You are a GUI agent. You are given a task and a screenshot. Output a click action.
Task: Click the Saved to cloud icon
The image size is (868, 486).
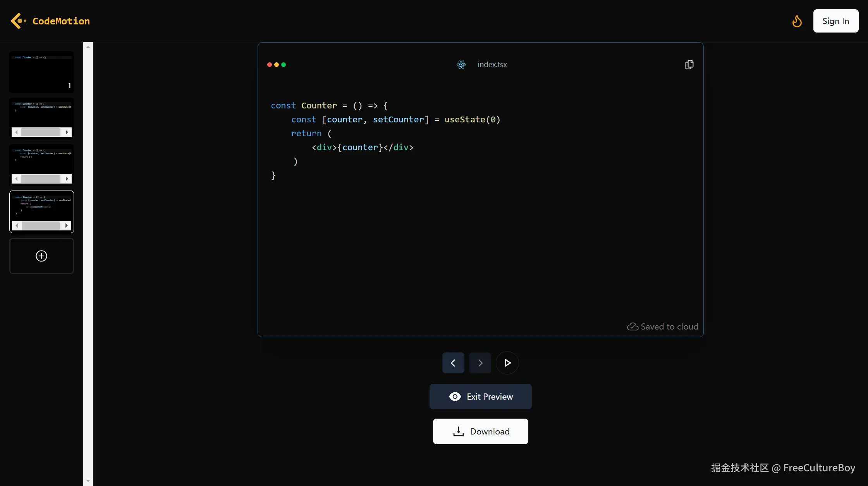(x=633, y=327)
